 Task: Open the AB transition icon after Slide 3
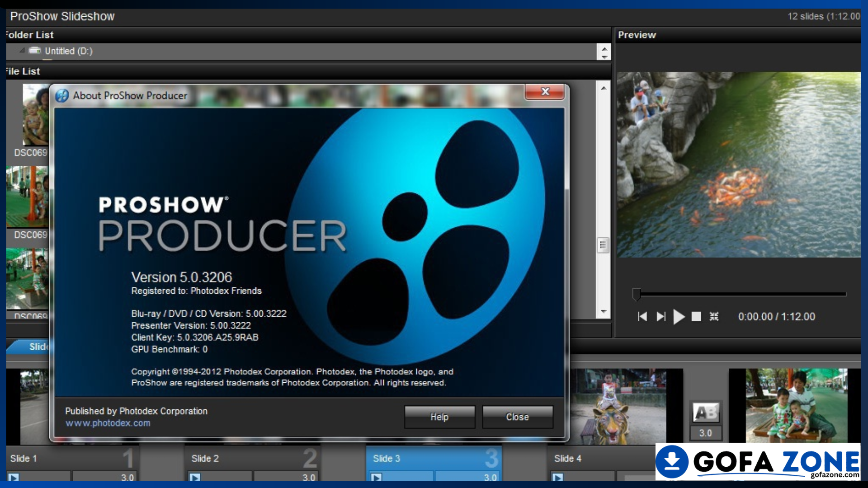click(x=705, y=412)
